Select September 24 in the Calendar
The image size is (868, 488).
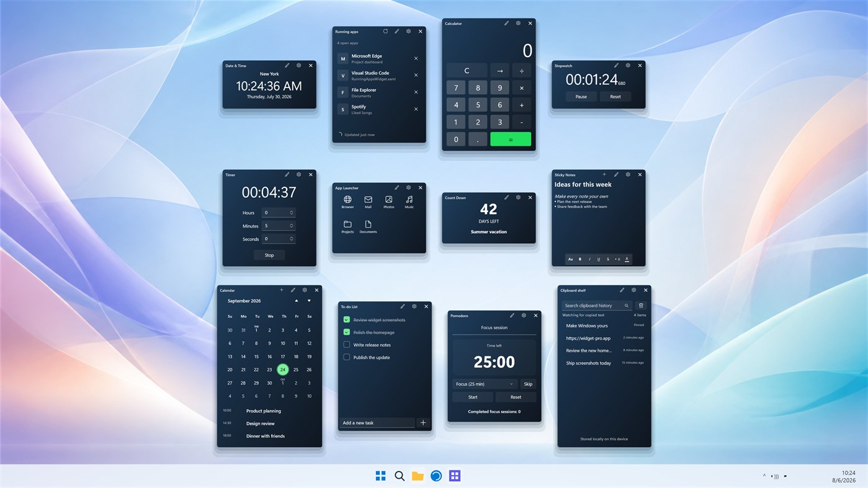[x=282, y=370]
